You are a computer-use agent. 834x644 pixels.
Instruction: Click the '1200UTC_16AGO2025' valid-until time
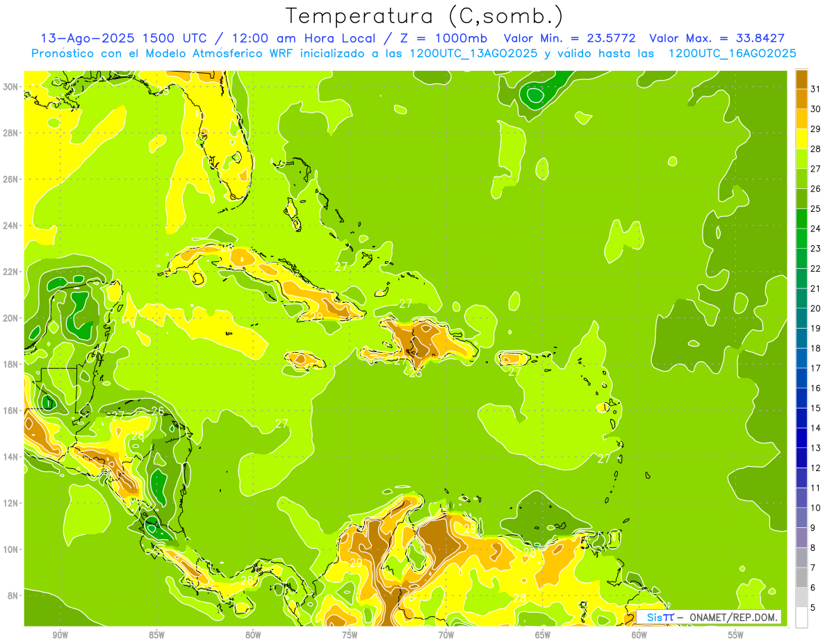(x=733, y=53)
